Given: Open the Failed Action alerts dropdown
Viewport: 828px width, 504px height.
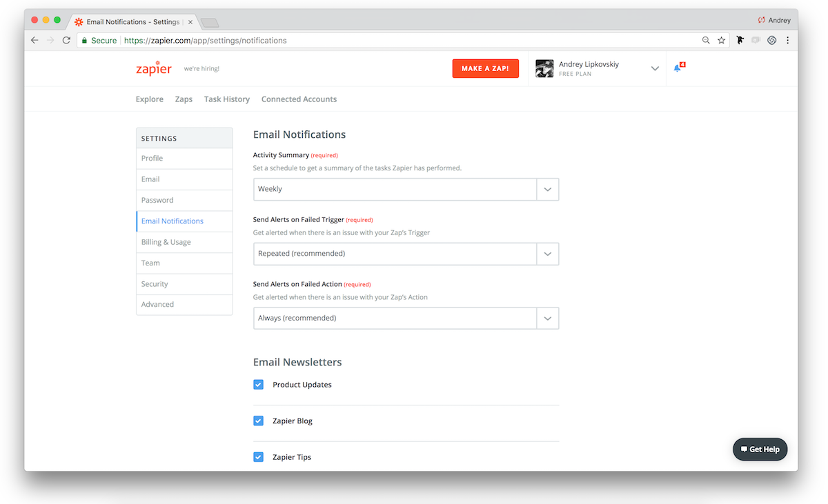Looking at the screenshot, I should (406, 319).
